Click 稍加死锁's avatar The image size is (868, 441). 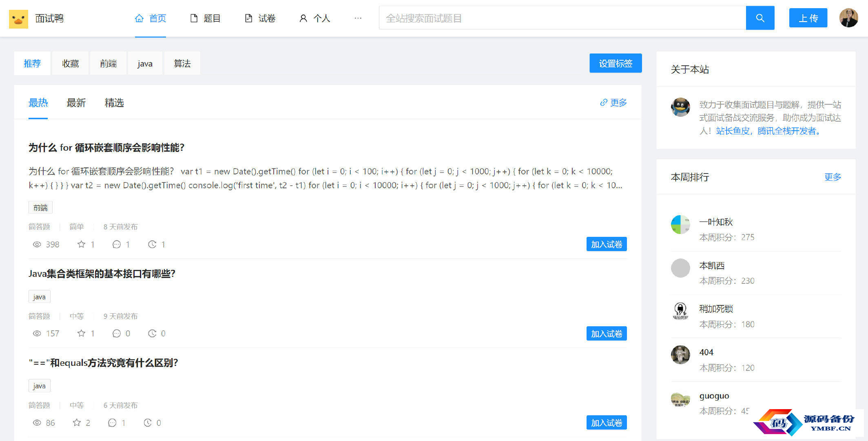(x=680, y=311)
